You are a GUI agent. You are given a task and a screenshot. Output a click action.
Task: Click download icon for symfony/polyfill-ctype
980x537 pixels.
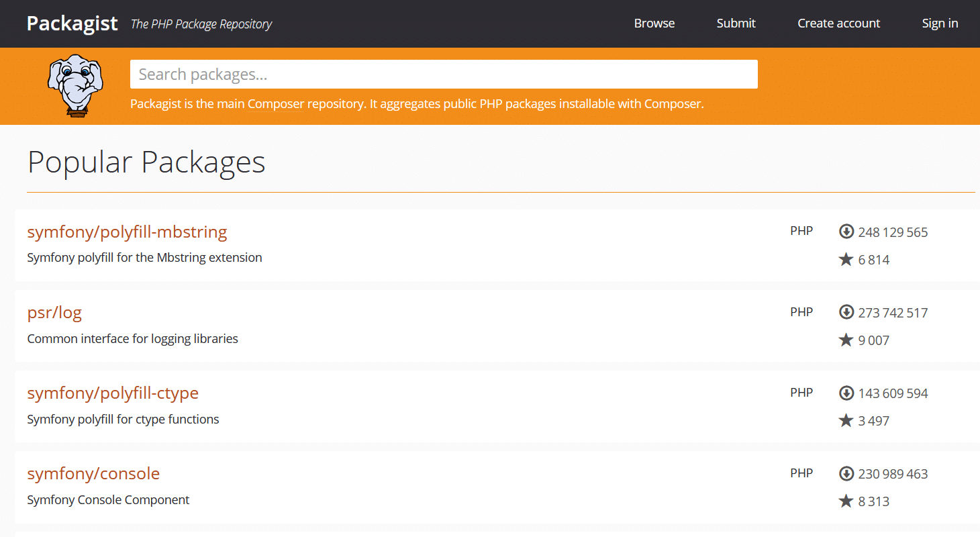(846, 393)
